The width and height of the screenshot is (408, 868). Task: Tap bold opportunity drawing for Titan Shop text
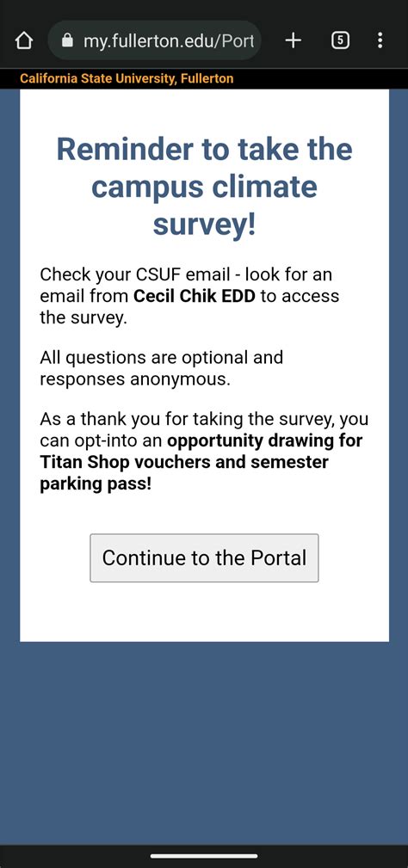(x=201, y=452)
